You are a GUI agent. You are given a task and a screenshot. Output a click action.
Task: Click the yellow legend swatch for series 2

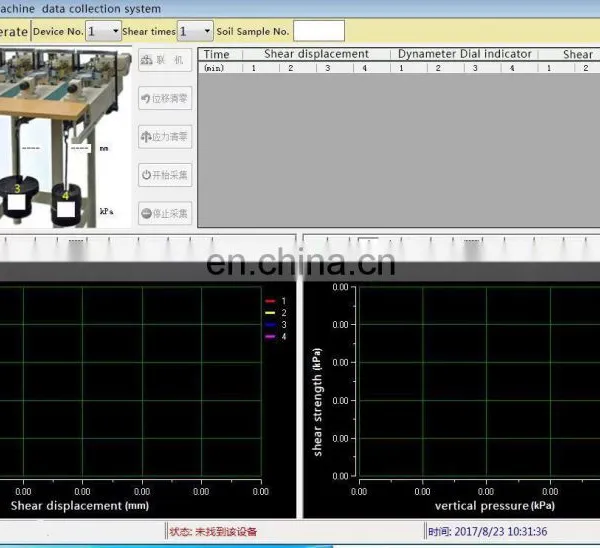click(270, 313)
